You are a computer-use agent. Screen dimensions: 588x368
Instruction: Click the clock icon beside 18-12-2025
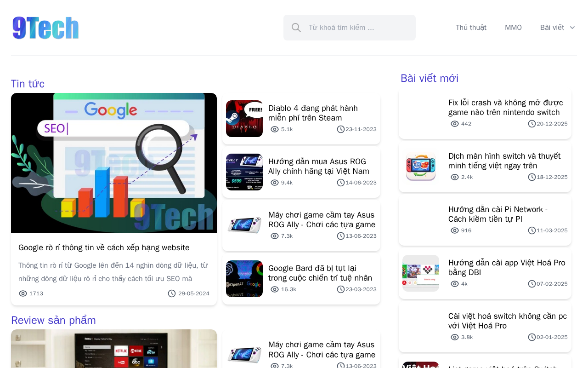(532, 177)
